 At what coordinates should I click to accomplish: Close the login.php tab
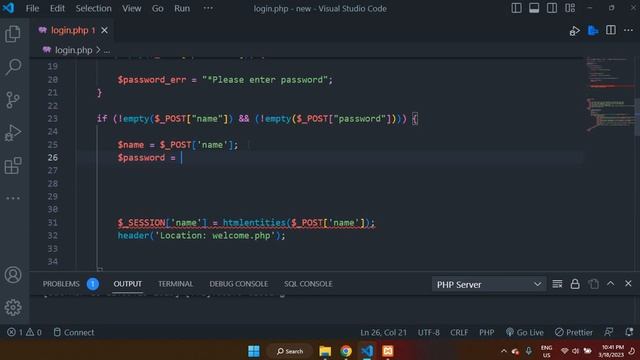tap(104, 30)
